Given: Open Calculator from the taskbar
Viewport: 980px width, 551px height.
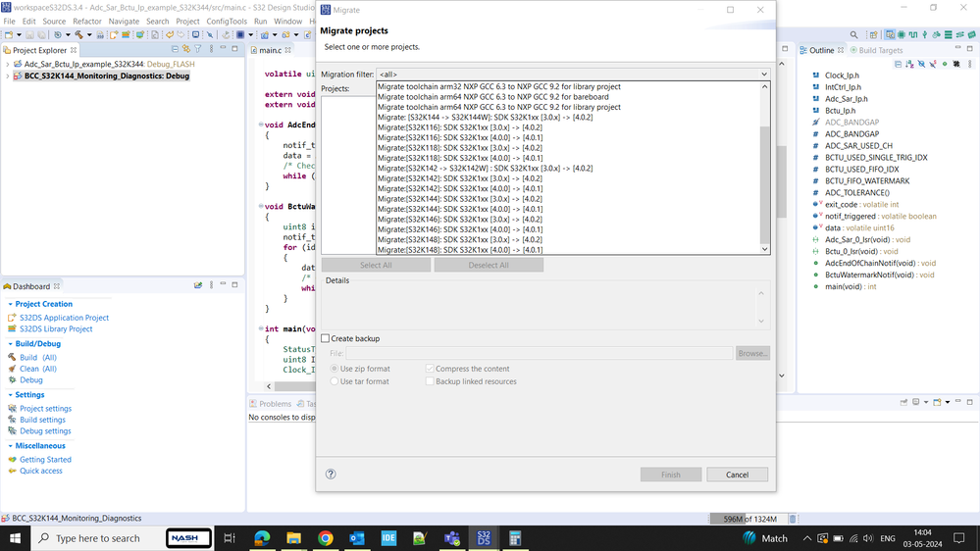Looking at the screenshot, I should coord(515,538).
